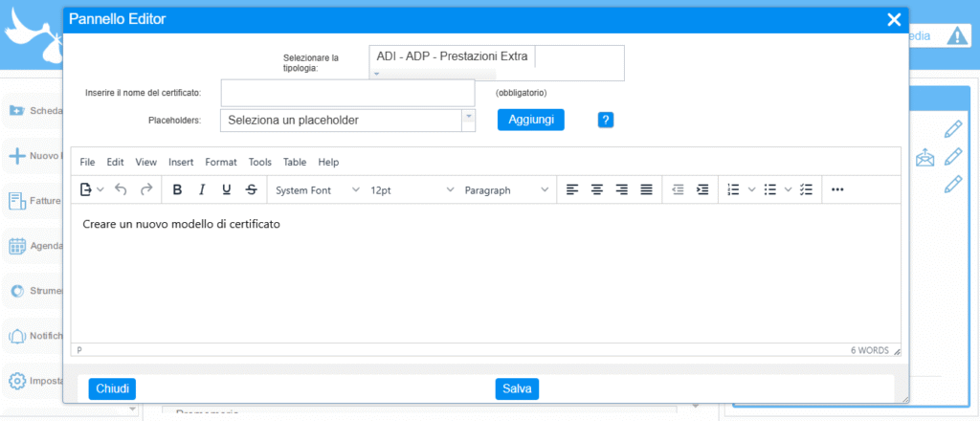Open the Paragraph format dropdown
This screenshot has height=421, width=980.
click(x=506, y=190)
